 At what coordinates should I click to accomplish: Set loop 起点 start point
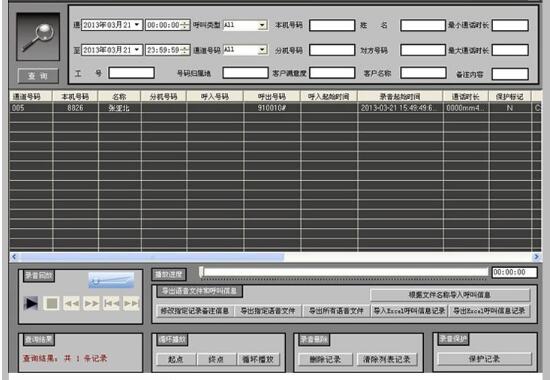[x=176, y=359]
